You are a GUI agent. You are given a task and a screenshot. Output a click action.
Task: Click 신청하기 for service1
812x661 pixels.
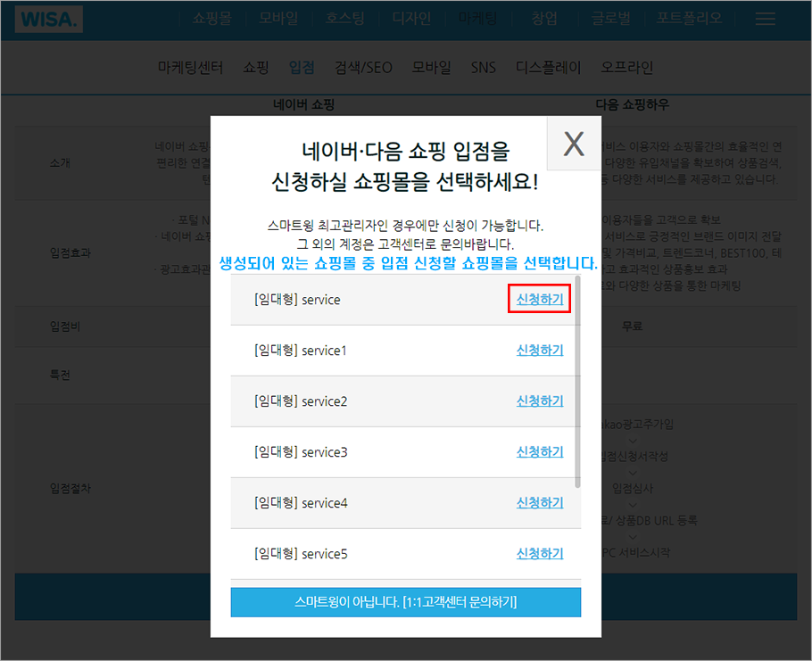click(540, 350)
